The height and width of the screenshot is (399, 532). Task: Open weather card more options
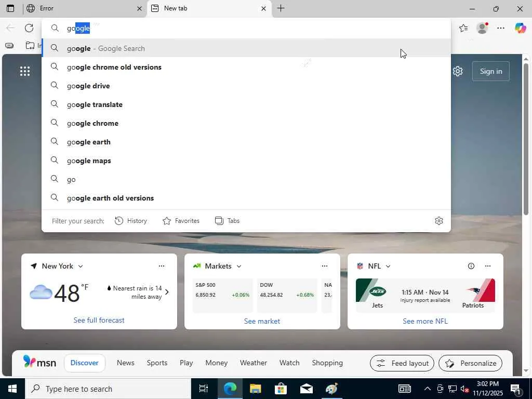[x=162, y=267]
